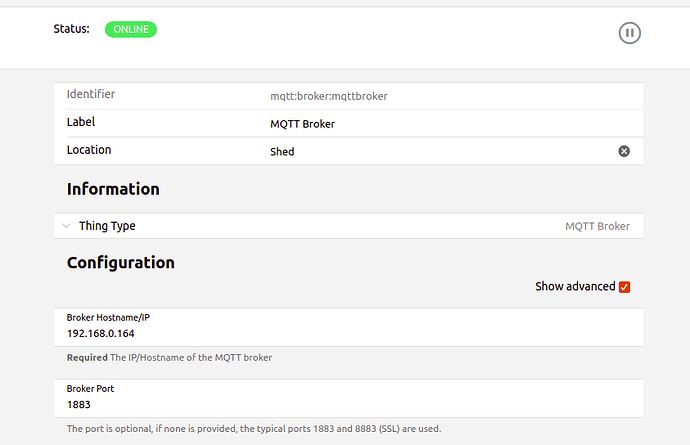Toggle the Show advanced checkbox

coord(625,287)
